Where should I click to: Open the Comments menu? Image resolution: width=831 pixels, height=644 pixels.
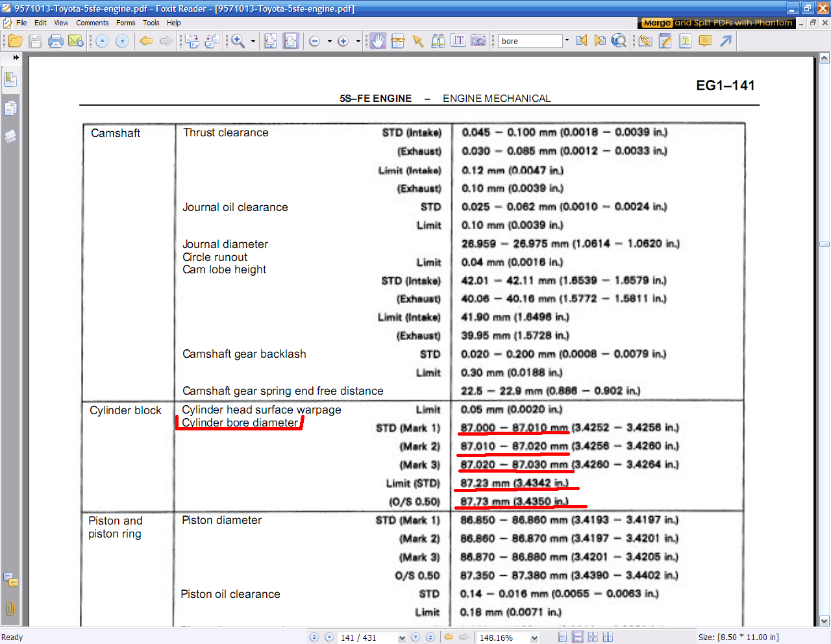pyautogui.click(x=92, y=23)
